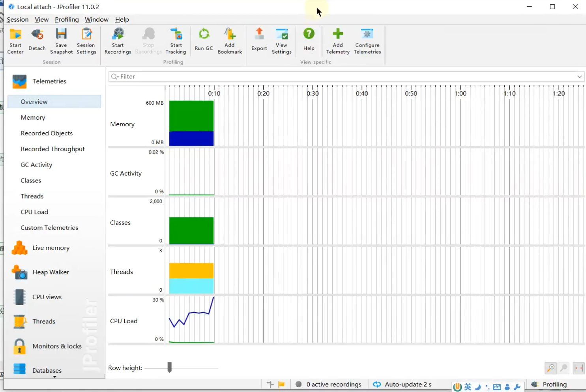Screen dimensions: 586x392
Task: Select Overview under Telemetries
Action: point(54,102)
